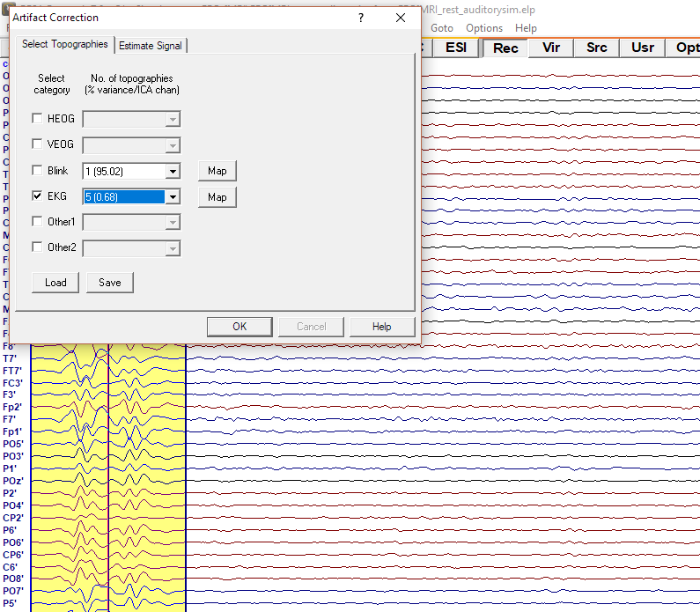Open the EKG topographies dropdown arrow
This screenshot has height=612, width=700.
[x=173, y=197]
